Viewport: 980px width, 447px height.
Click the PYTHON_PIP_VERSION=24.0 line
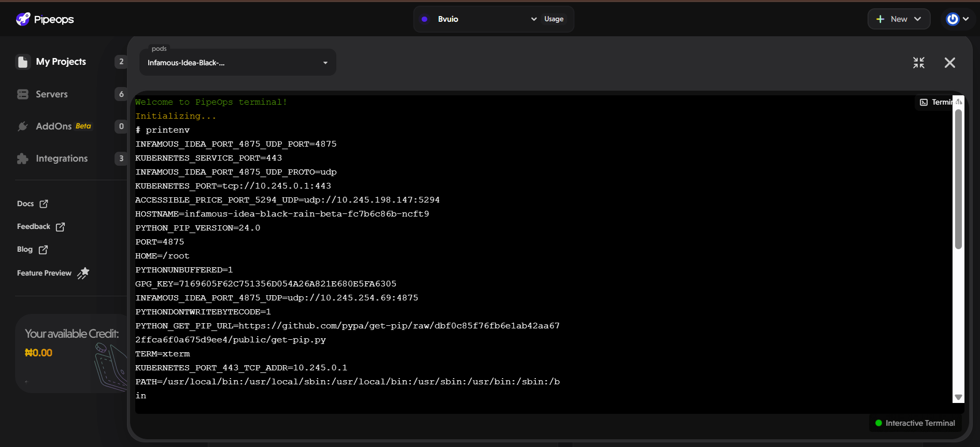(x=198, y=228)
